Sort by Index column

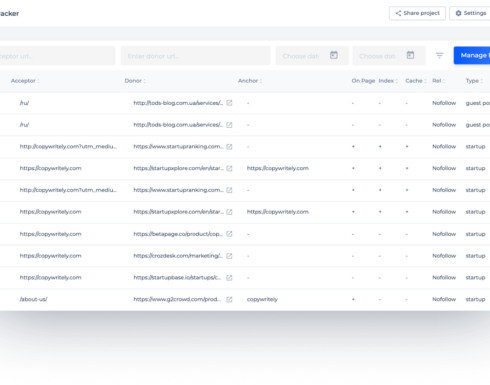click(x=388, y=81)
